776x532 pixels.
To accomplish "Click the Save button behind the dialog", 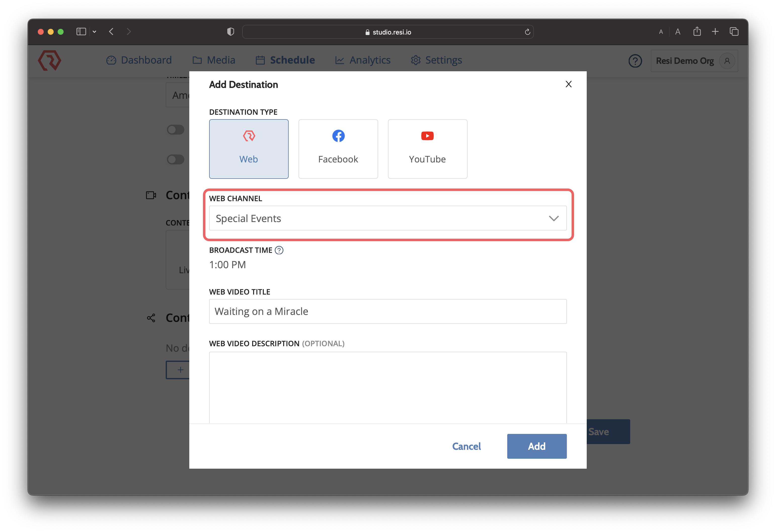I will coord(608,431).
